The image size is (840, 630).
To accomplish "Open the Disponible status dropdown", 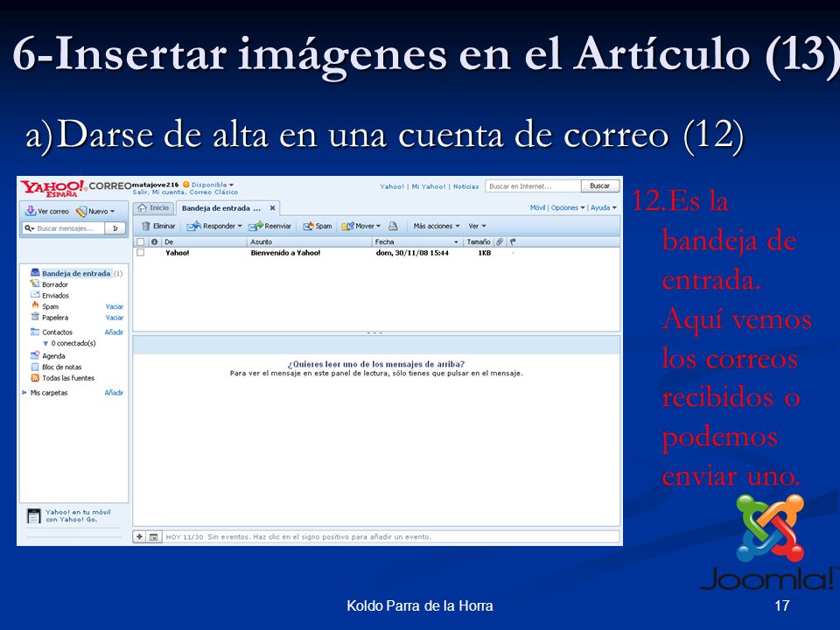I will (x=208, y=185).
